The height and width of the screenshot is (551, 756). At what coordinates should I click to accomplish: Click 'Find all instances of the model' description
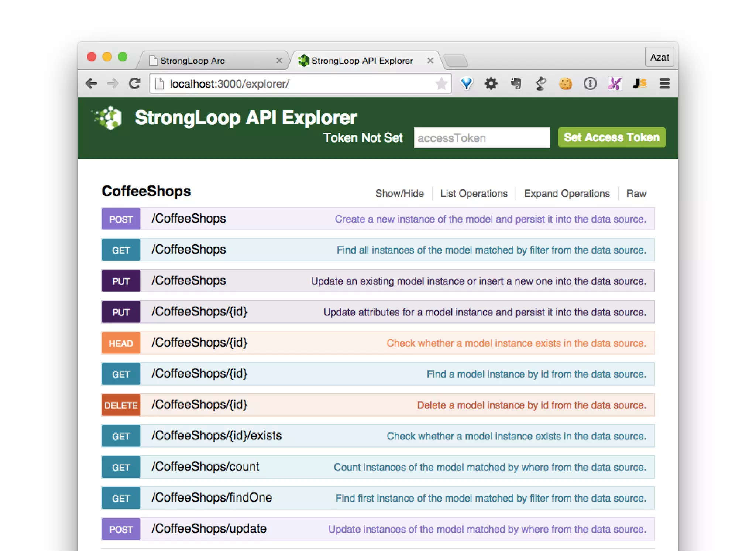click(491, 250)
